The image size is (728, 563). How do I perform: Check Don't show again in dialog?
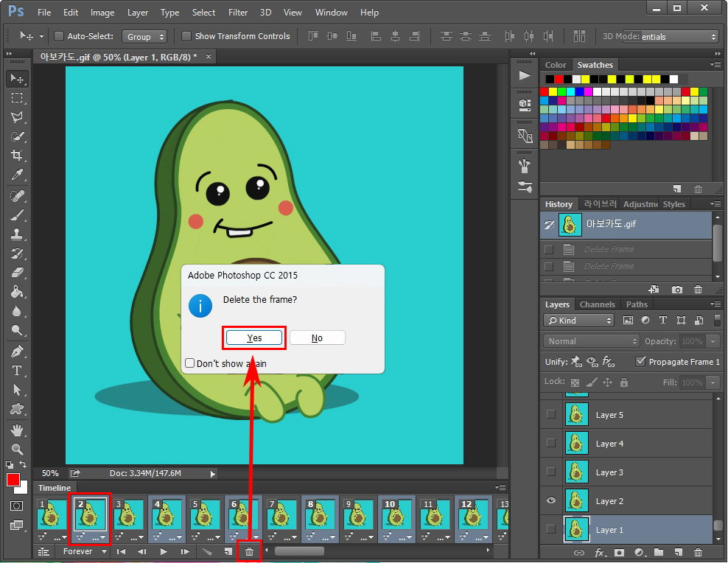(189, 363)
